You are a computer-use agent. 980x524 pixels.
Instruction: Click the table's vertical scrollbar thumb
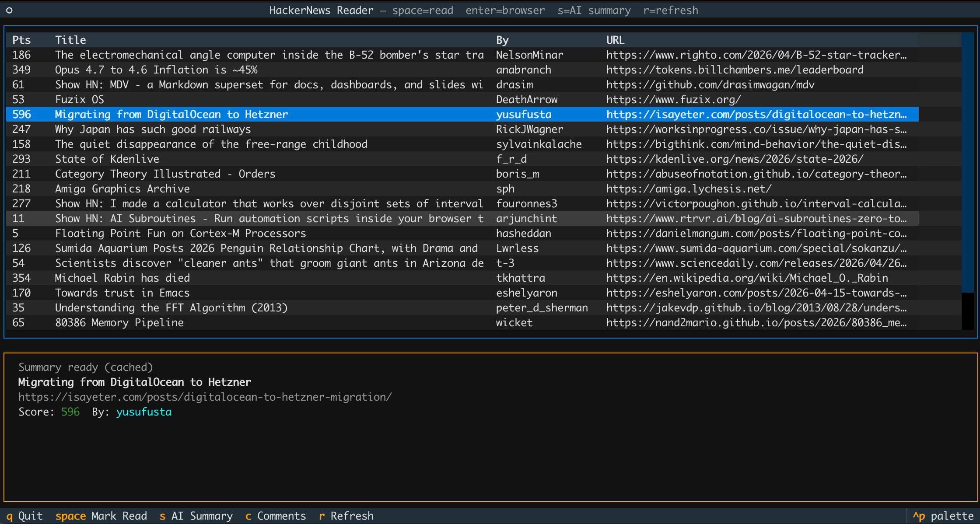tap(967, 162)
